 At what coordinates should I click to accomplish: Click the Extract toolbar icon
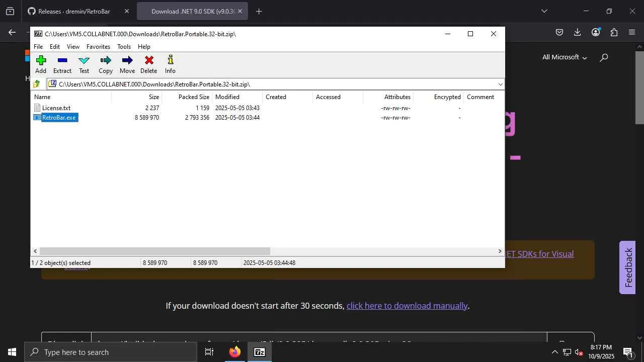pyautogui.click(x=62, y=60)
